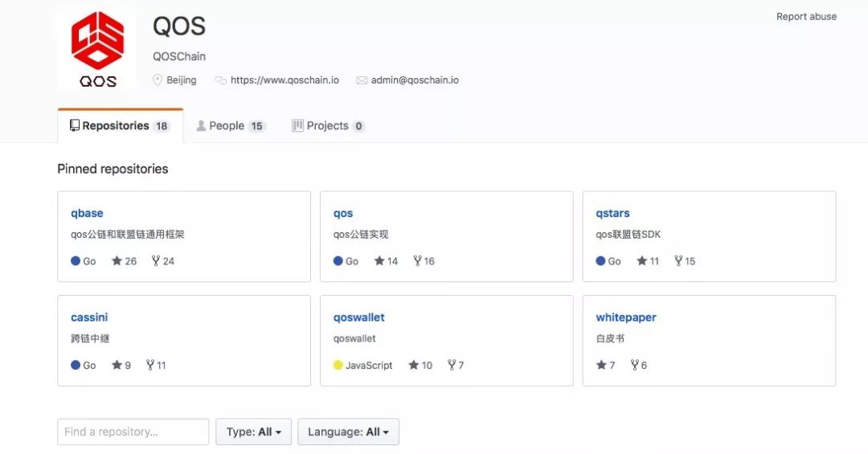Click the fork icon for qoswallet
868x454 pixels.
click(x=452, y=364)
